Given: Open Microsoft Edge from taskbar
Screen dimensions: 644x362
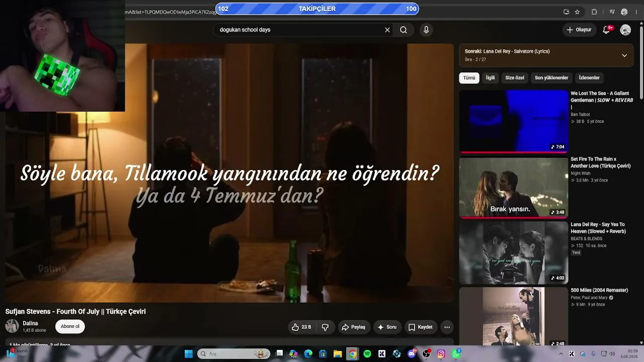Looking at the screenshot, I should (308, 354).
